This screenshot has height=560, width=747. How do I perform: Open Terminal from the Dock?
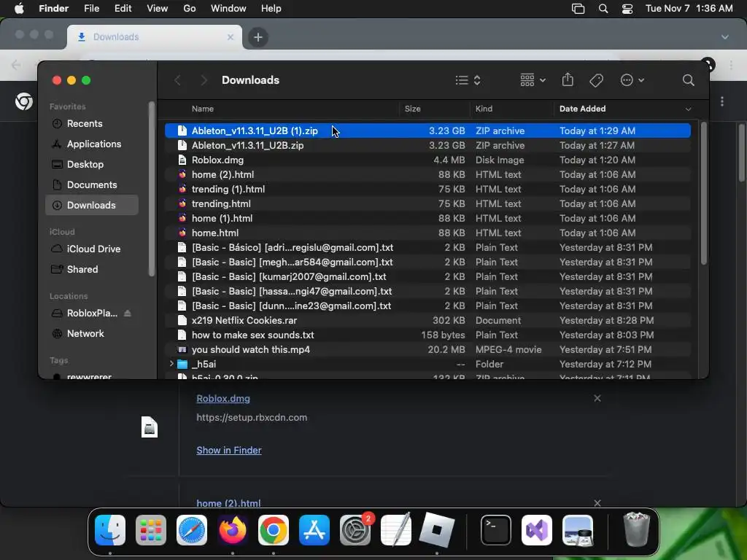pyautogui.click(x=496, y=530)
